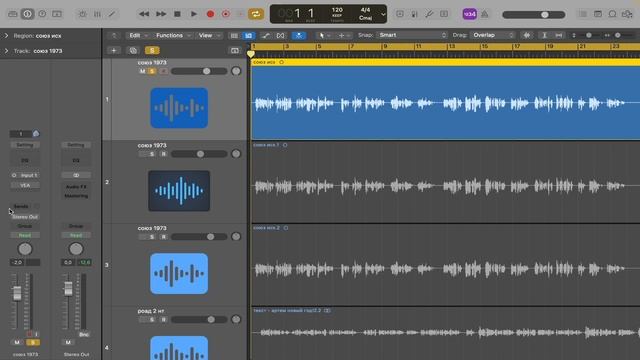Fast forward the transport
The height and width of the screenshot is (360, 640).
161,14
